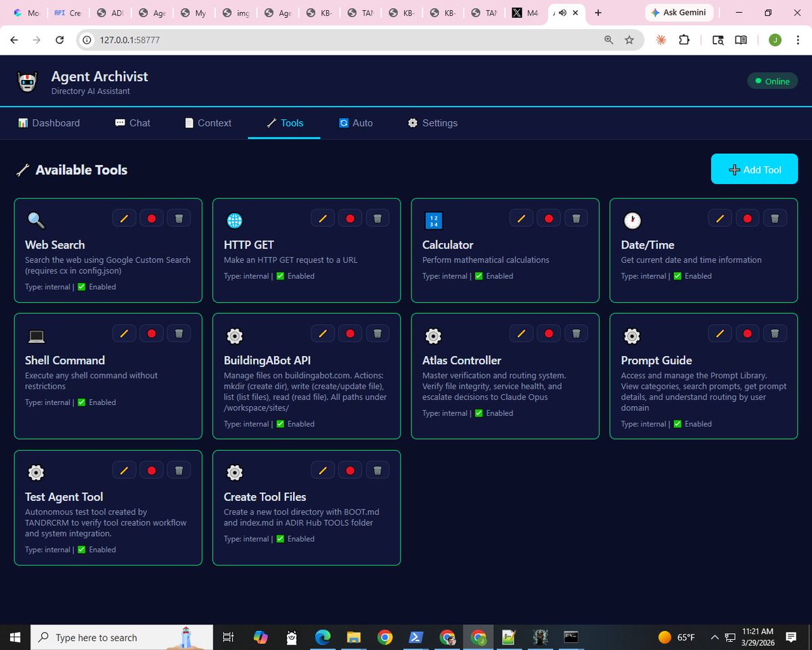Open the Dashboard tab
Image resolution: width=812 pixels, height=650 pixels.
[x=49, y=123]
